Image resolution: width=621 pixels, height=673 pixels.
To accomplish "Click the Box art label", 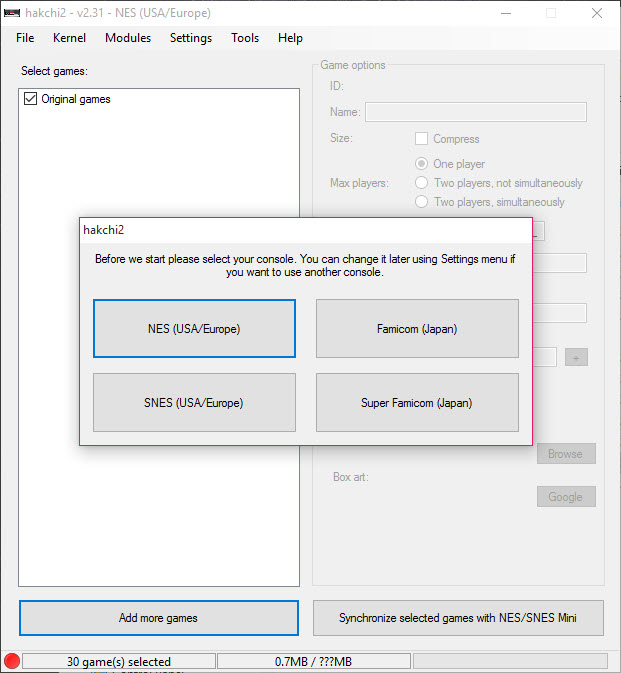I will coord(351,477).
